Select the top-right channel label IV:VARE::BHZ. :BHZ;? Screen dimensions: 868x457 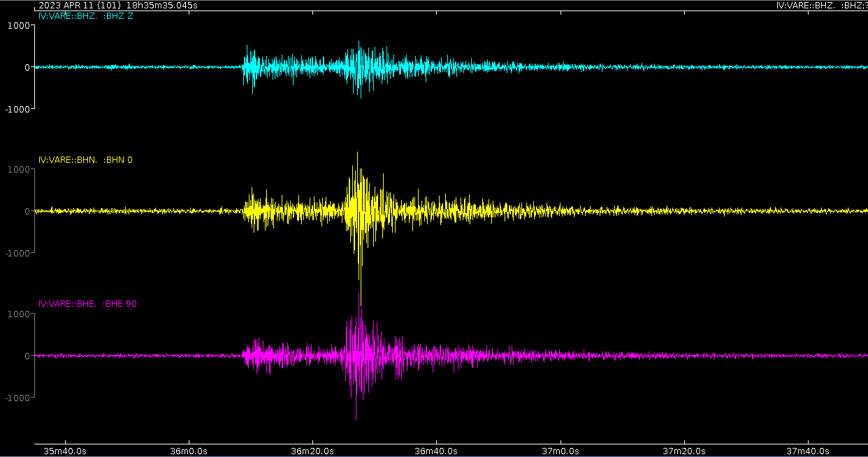pos(822,6)
